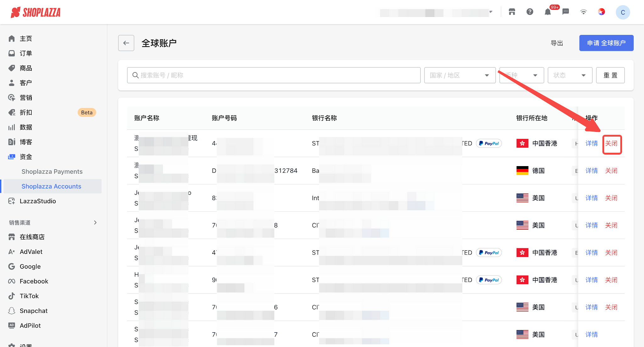Viewport: 644px width, 347px height.
Task: Open notifications bell with 99+ badge
Action: (548, 12)
